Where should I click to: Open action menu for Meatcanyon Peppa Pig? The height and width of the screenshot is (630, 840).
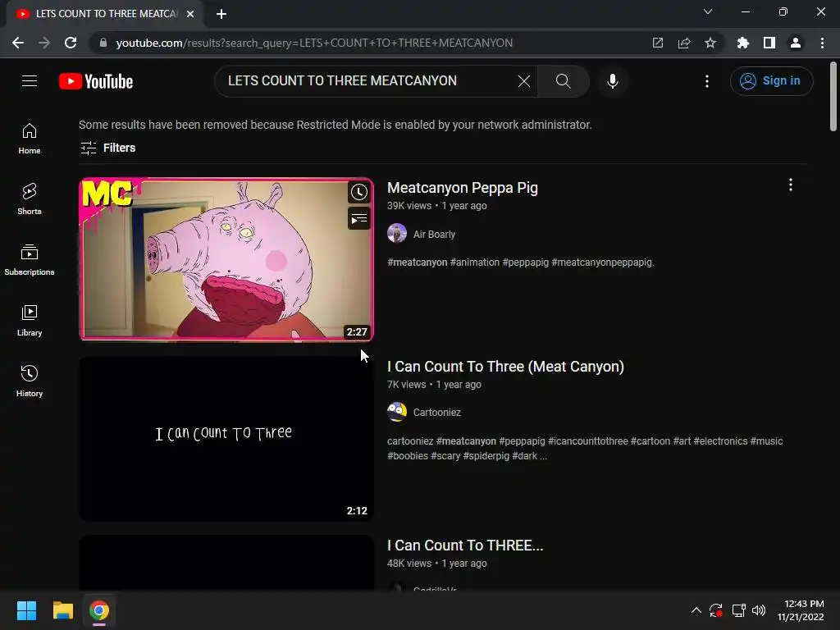click(x=790, y=185)
